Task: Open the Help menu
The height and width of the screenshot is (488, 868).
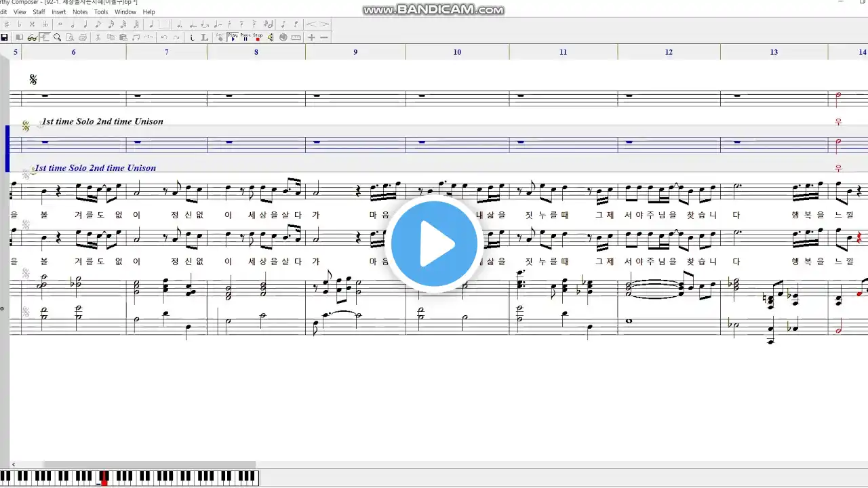Action: pyautogui.click(x=149, y=12)
